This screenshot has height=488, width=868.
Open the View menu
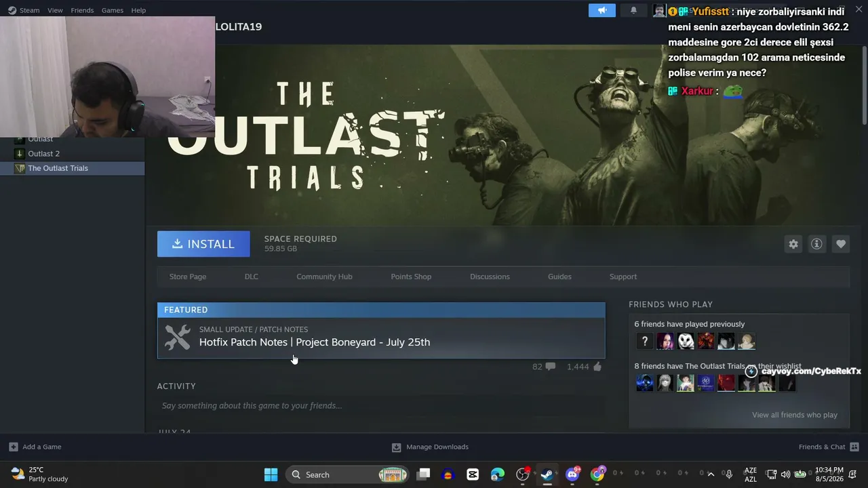(x=55, y=10)
